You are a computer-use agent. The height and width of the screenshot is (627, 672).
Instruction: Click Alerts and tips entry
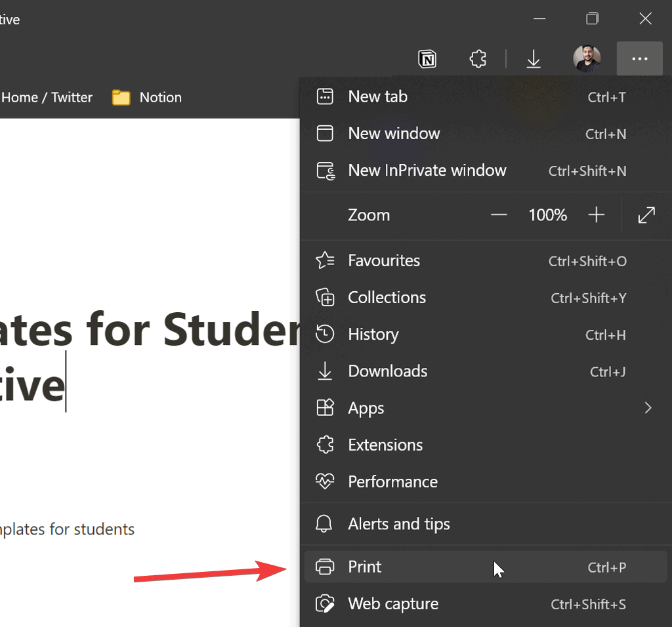[398, 524]
